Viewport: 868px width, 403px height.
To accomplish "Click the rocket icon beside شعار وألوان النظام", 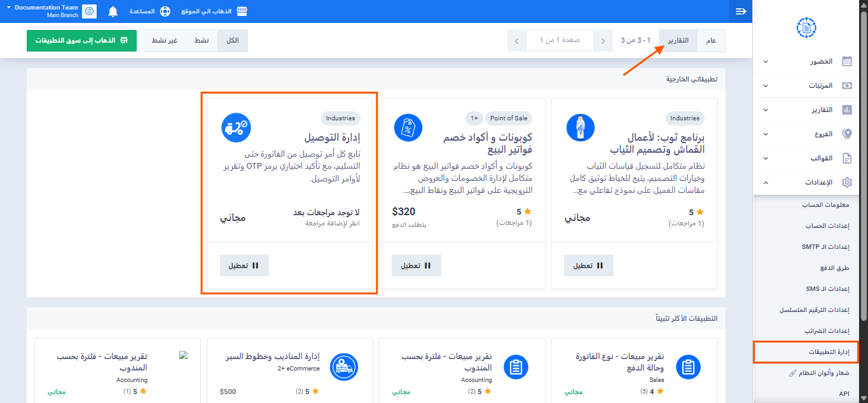I will coord(792,372).
